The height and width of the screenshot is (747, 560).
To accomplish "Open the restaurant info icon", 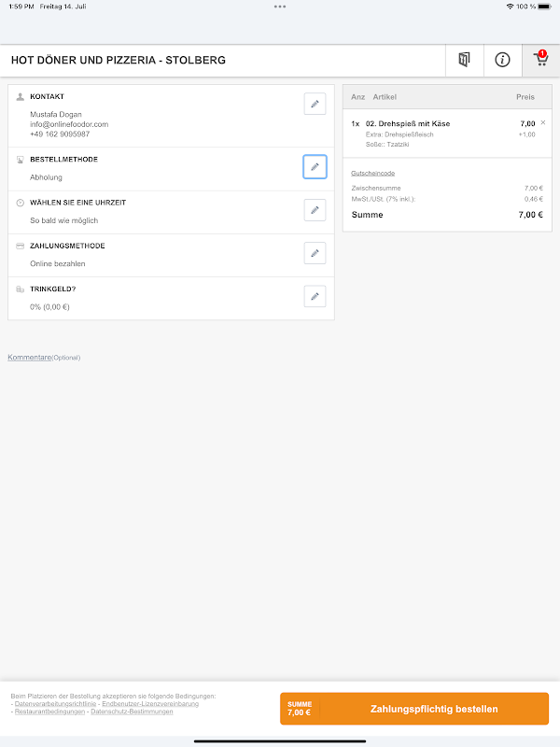I will tap(502, 61).
